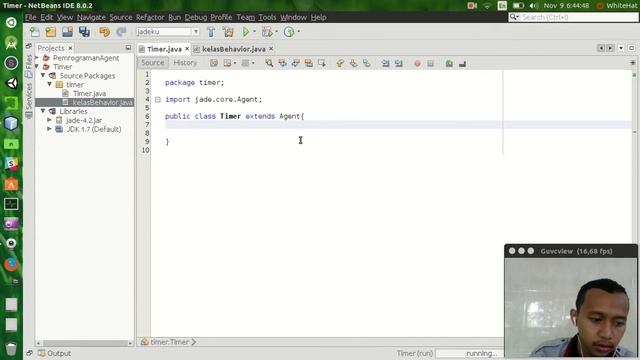Click the Profile Project icon
Viewport: 640px width, 360px height.
tap(289, 32)
